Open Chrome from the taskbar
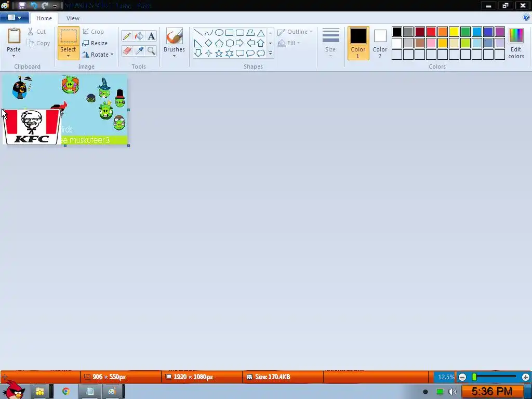The image size is (532, 399). pyautogui.click(x=66, y=391)
